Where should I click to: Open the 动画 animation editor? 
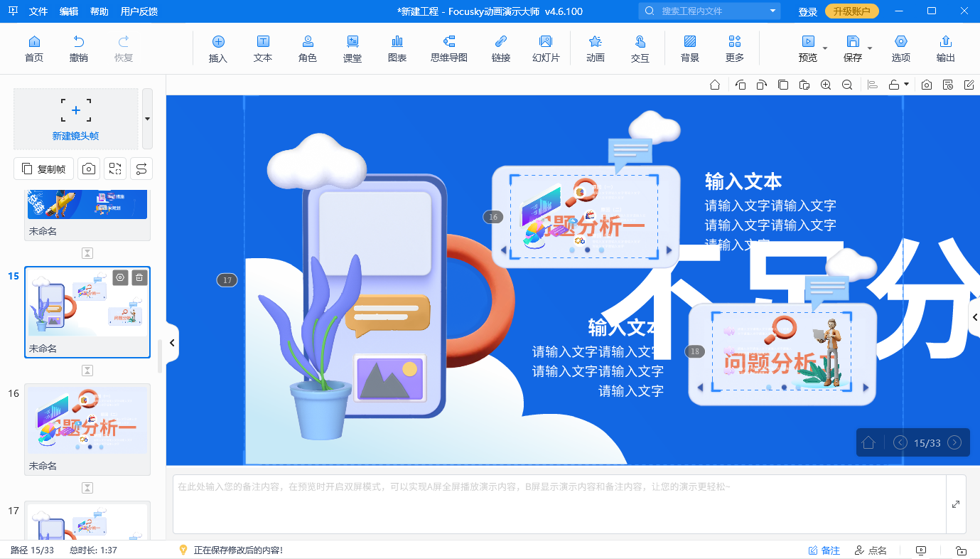click(x=596, y=49)
